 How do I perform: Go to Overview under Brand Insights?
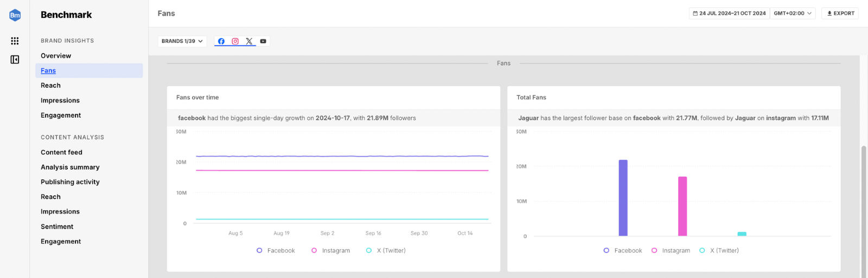(x=56, y=56)
